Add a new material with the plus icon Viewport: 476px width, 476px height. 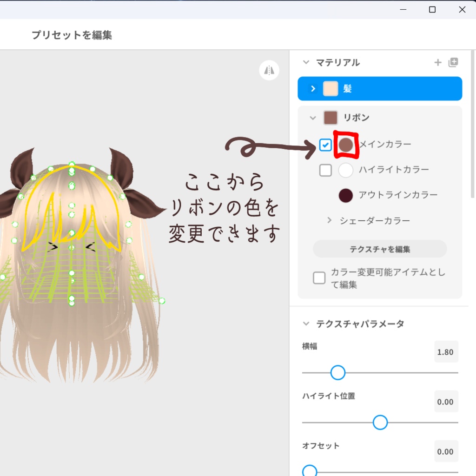click(437, 62)
